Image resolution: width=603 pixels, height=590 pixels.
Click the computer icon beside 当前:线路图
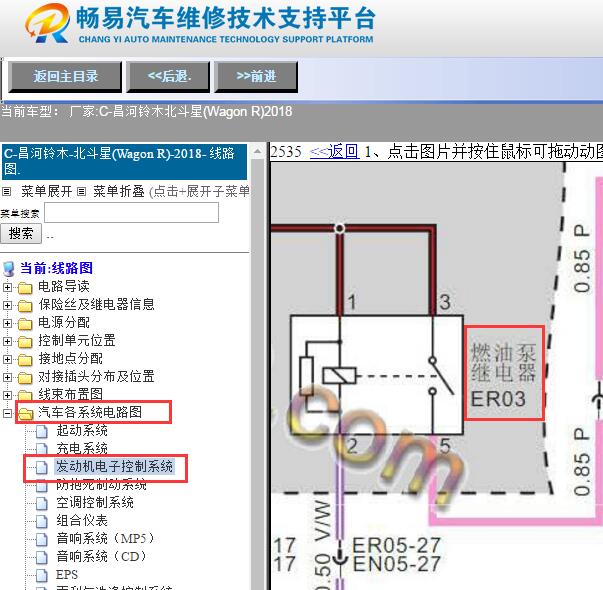(x=8, y=269)
